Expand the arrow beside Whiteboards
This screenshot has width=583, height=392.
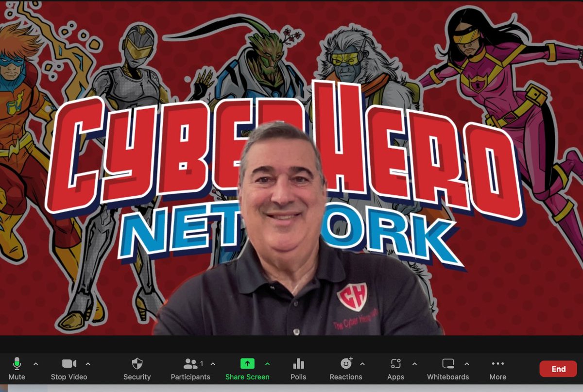[467, 363]
